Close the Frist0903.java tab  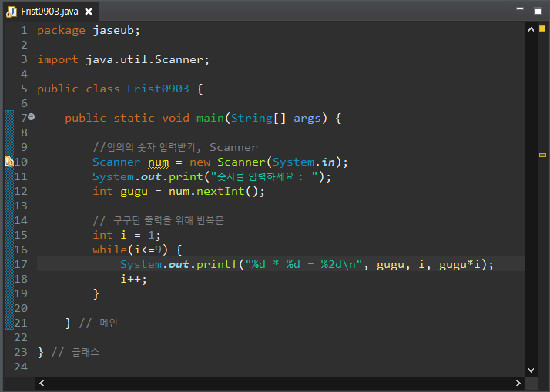(89, 12)
